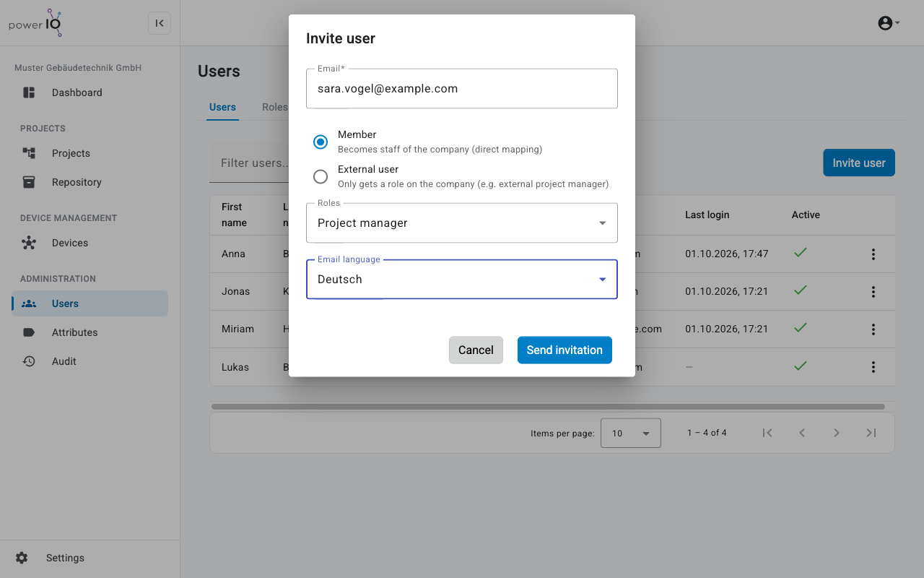
Task: Click Send invitation
Action: click(x=565, y=350)
